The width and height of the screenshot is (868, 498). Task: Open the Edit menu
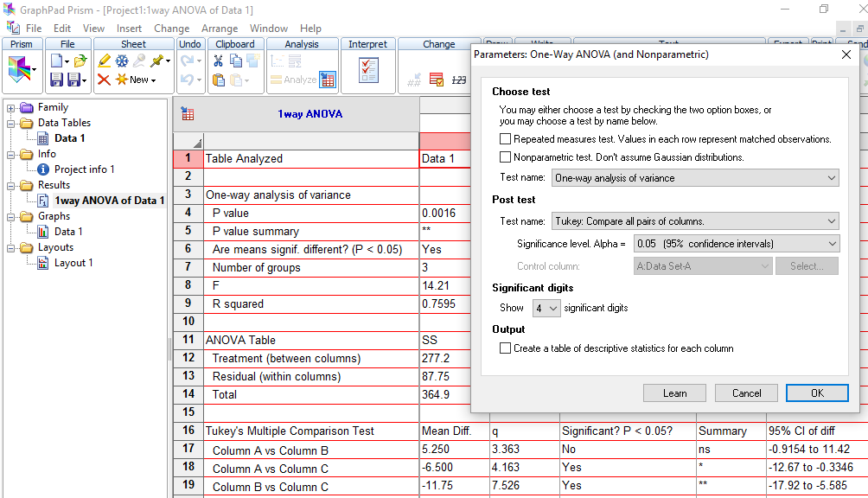click(62, 29)
